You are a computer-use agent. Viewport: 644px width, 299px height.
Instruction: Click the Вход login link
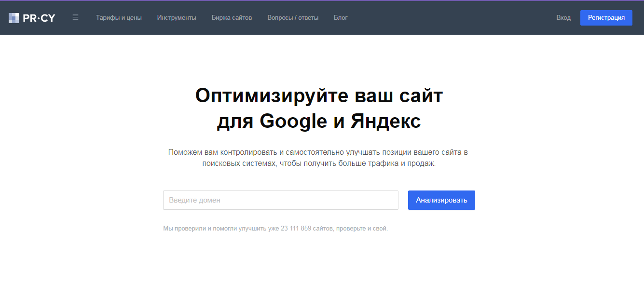click(x=563, y=18)
